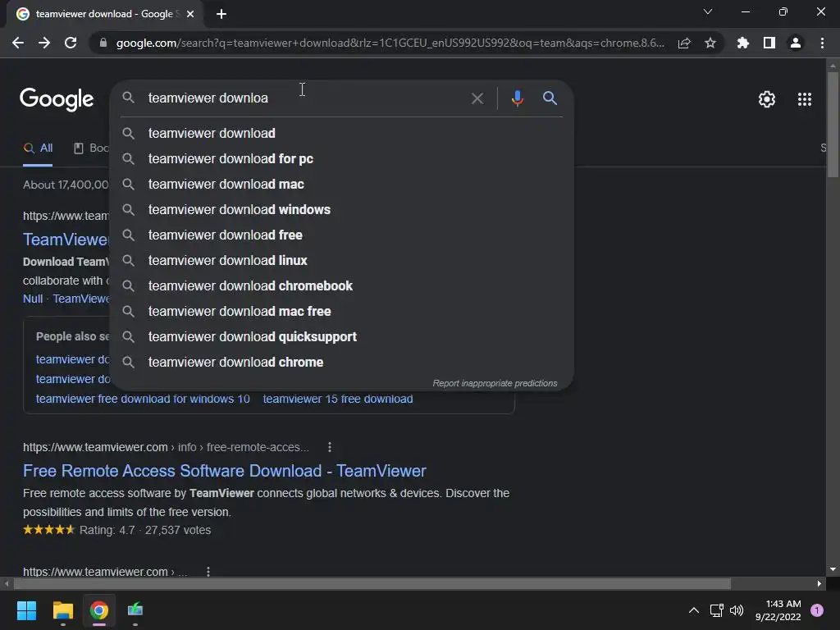Image resolution: width=840 pixels, height=630 pixels.
Task: Select suggestion 'teamviewer download'
Action: (342, 134)
